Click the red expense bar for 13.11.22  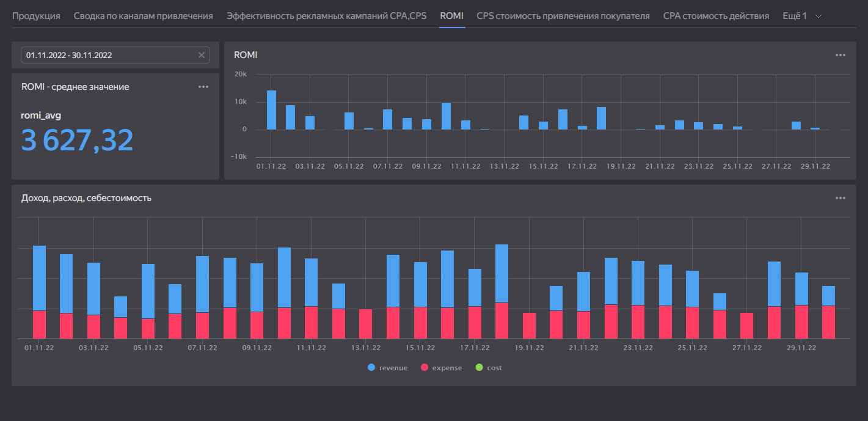[365, 324]
